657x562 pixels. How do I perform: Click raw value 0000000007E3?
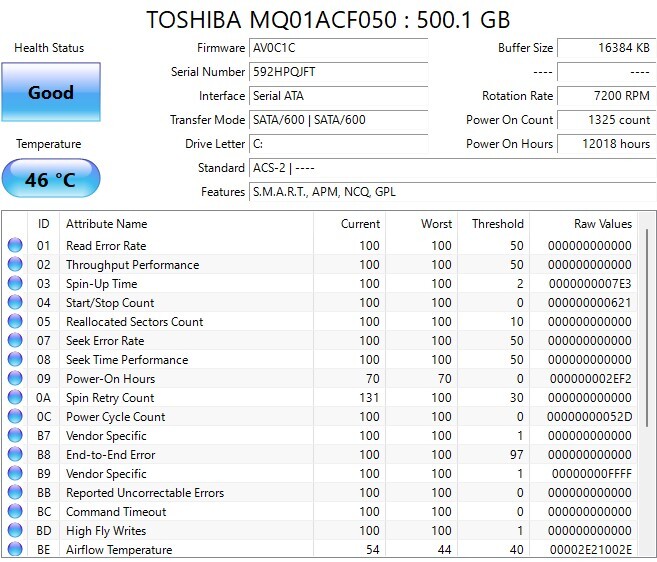point(590,284)
